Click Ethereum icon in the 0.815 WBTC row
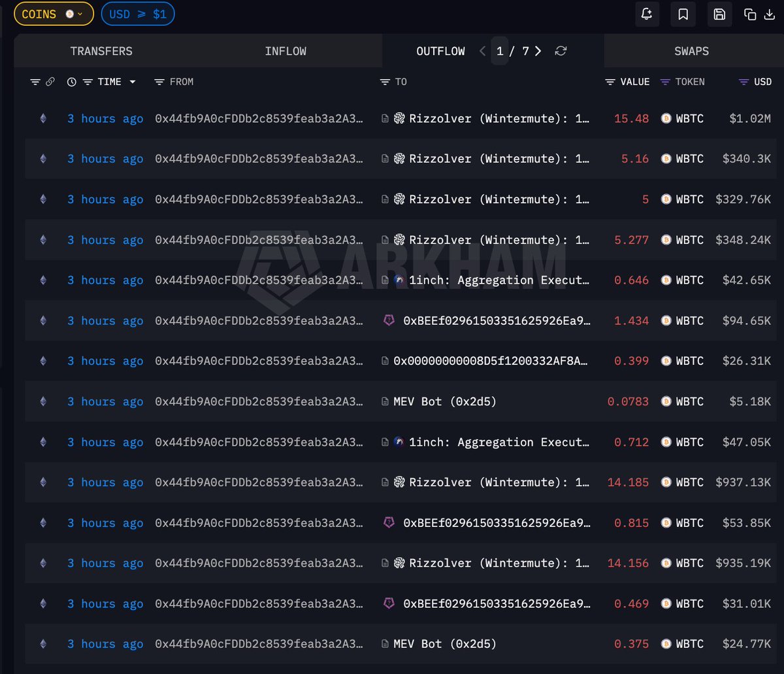Screen dimensions: 784x674 pyautogui.click(x=43, y=523)
